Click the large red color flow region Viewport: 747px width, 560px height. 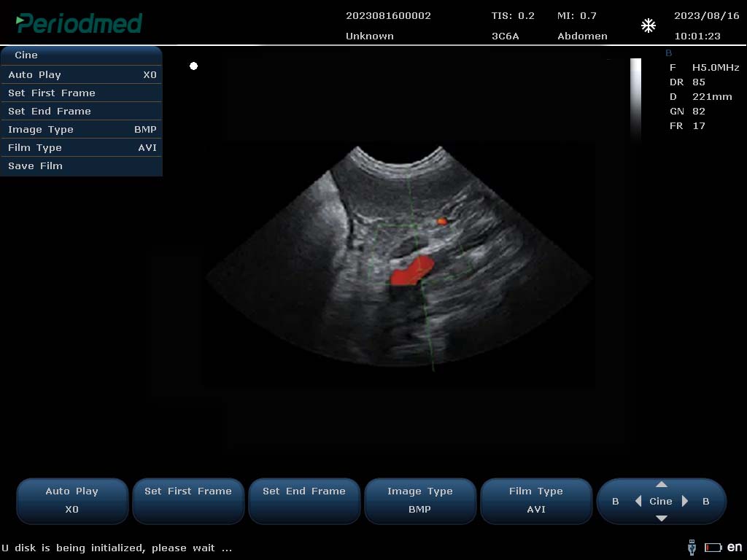411,271
